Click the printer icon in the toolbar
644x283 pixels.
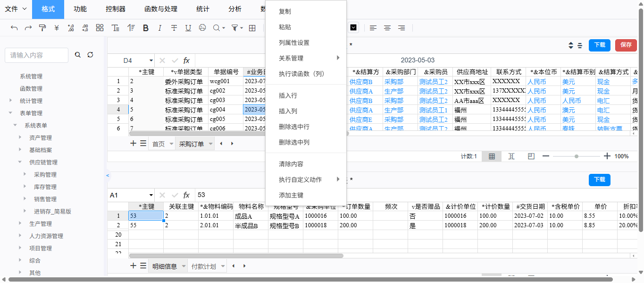[202, 28]
